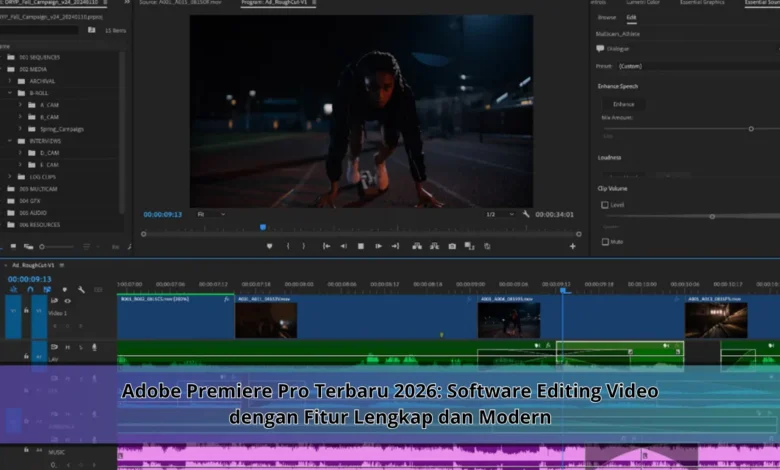Open the Fit zoom level dropdown
The width and height of the screenshot is (780, 470).
click(211, 214)
